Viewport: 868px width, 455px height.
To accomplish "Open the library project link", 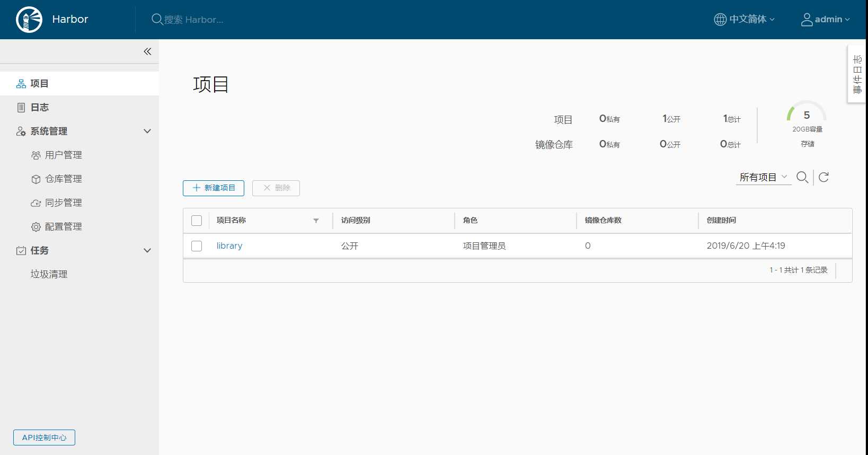I will tap(229, 246).
